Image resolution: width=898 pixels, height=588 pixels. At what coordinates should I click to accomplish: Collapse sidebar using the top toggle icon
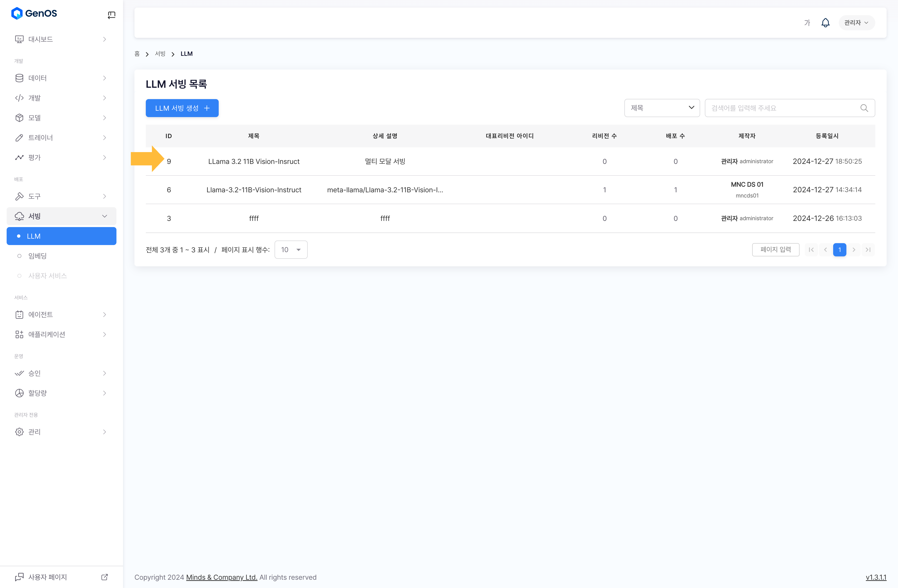click(x=111, y=15)
